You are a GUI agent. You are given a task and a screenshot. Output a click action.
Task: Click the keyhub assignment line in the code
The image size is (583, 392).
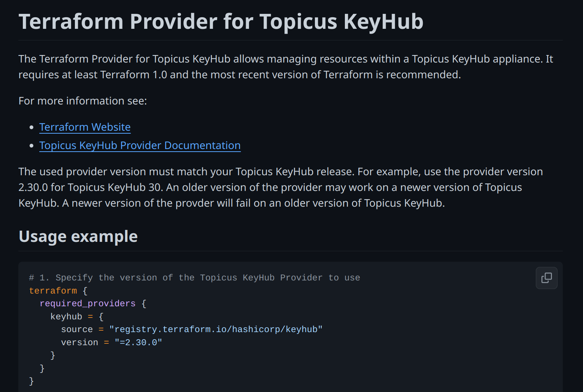tap(77, 317)
